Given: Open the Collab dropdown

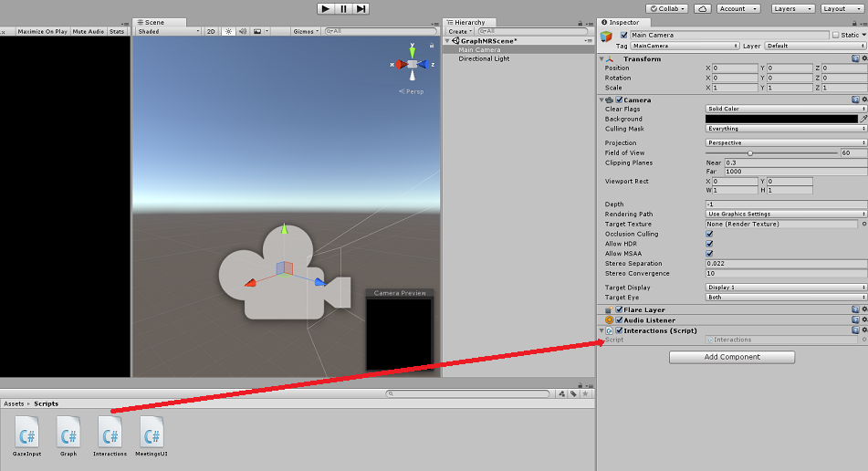Looking at the screenshot, I should point(667,9).
